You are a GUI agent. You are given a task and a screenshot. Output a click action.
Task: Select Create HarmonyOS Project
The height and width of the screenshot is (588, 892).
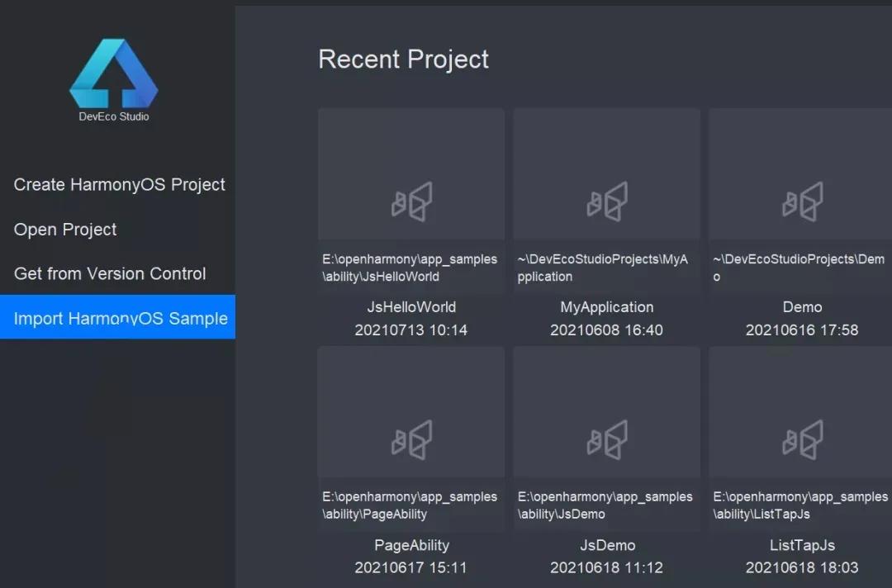[120, 185]
